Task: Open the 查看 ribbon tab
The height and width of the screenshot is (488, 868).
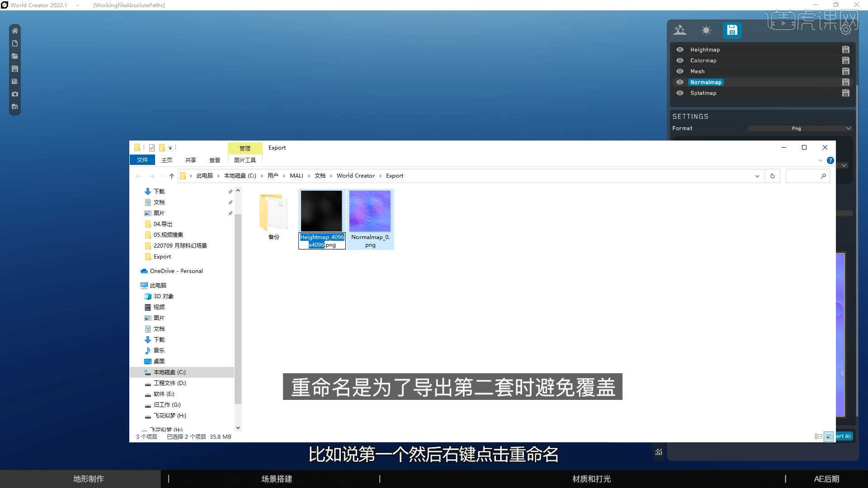Action: coord(215,160)
